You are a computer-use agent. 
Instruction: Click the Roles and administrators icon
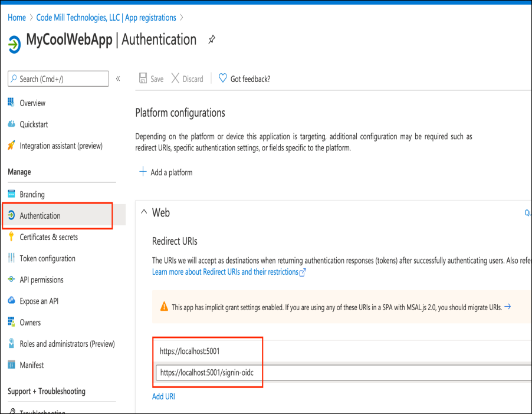click(11, 343)
